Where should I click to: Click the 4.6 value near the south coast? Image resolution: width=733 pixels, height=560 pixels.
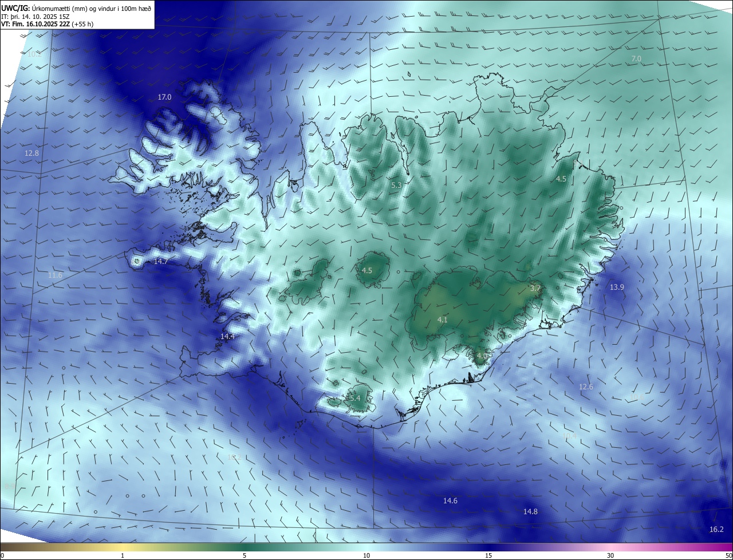coord(482,356)
